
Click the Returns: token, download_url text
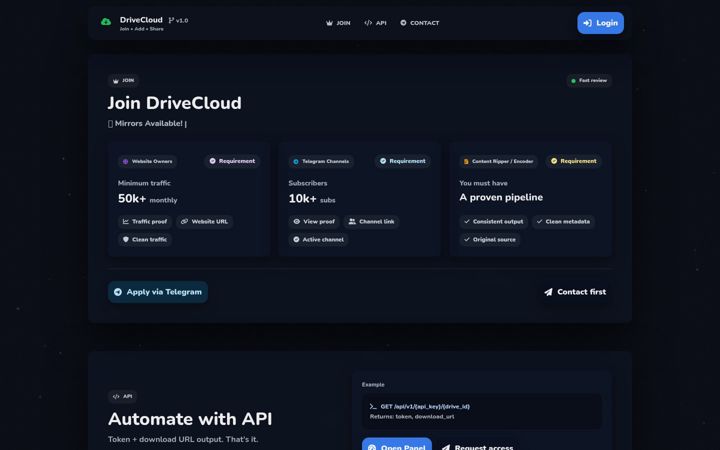tap(412, 416)
